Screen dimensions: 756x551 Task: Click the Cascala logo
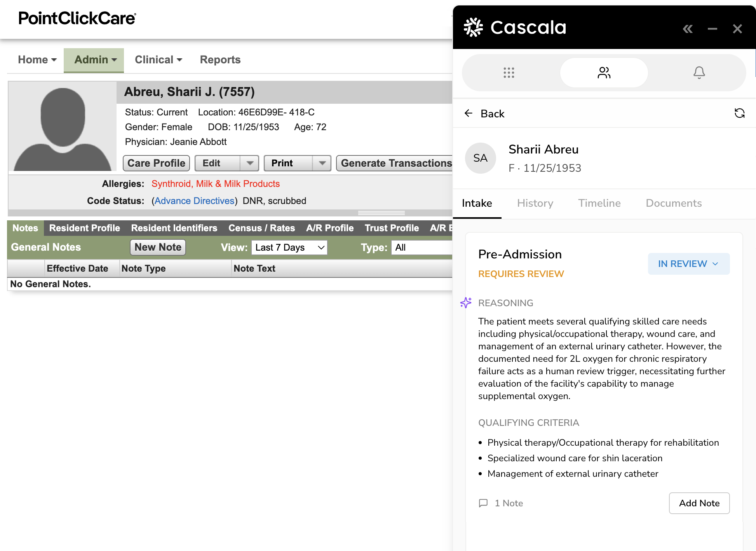click(x=515, y=27)
